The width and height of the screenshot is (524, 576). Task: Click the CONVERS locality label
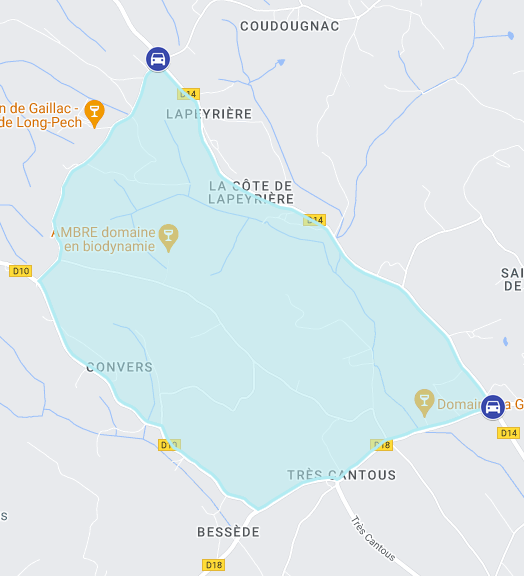119,367
